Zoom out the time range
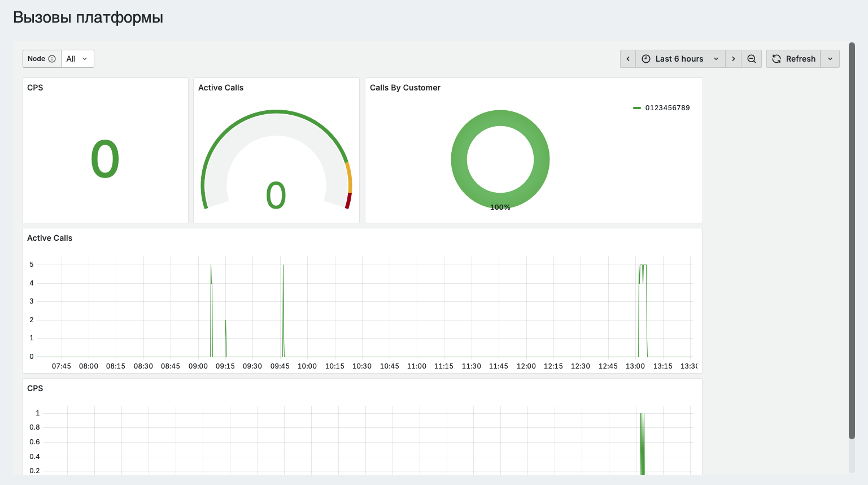 click(x=752, y=59)
